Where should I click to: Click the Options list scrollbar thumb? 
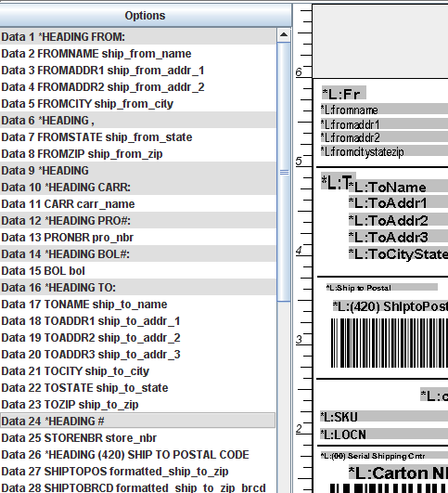[x=284, y=172]
